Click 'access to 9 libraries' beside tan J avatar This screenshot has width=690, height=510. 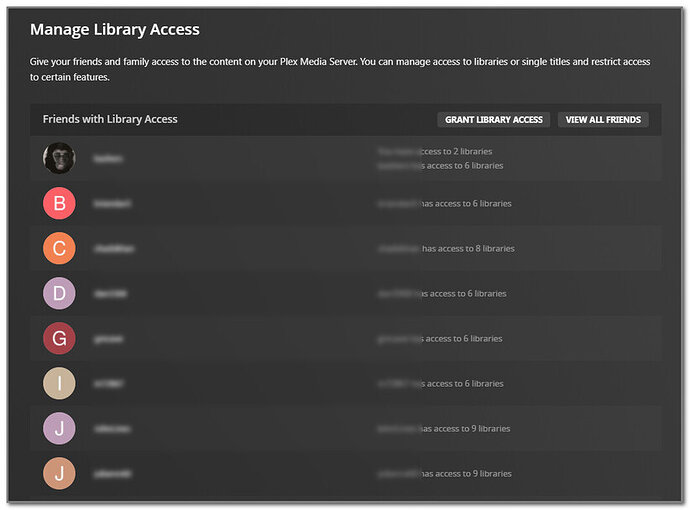pyautogui.click(x=473, y=473)
